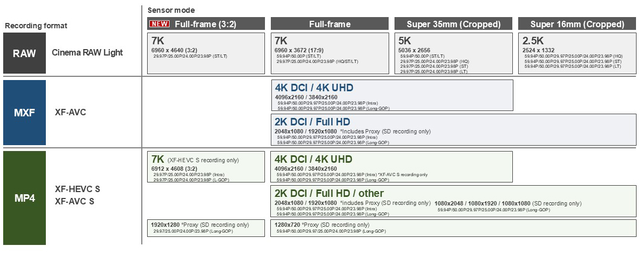Select the RAW 7K 6960 x 4640 cell

point(206,53)
